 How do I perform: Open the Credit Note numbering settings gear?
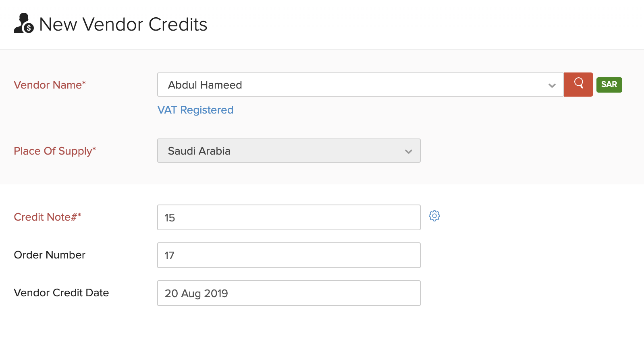(x=434, y=216)
